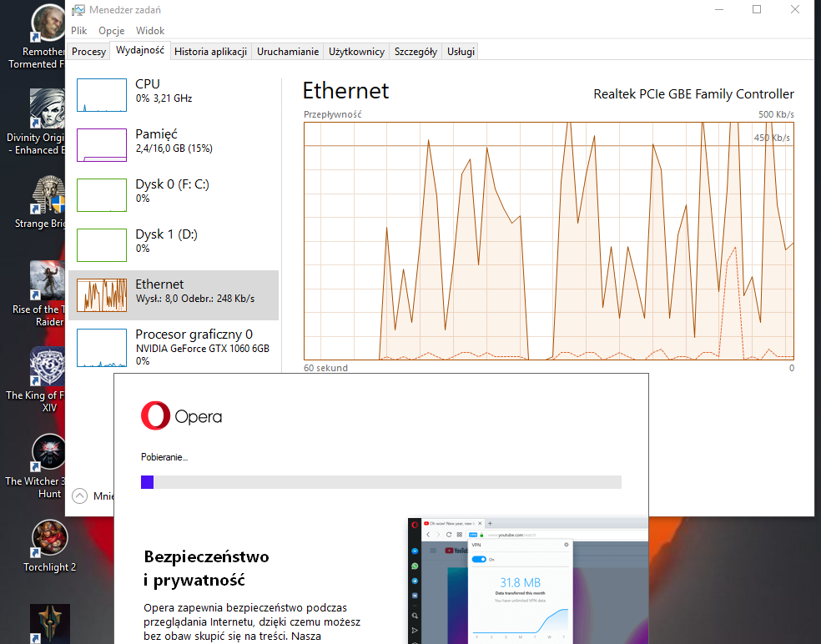Screen dimensions: 821x644
Task: Click the Ethernet heading in the main panel
Action: (x=345, y=91)
